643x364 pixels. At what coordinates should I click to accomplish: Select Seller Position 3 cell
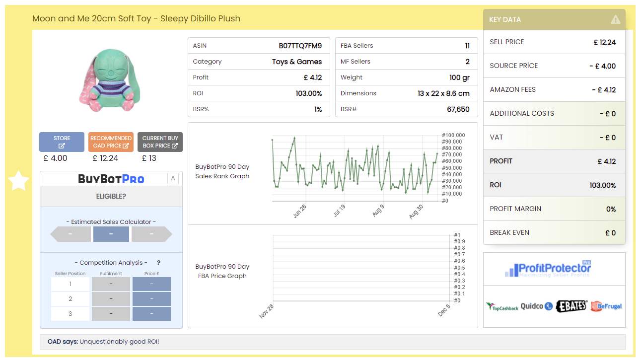point(71,314)
